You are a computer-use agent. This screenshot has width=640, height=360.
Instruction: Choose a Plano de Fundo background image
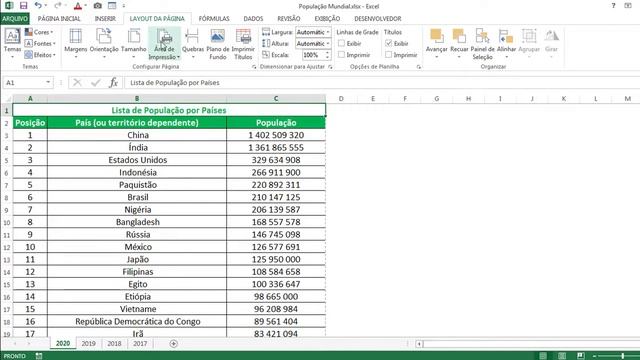[218, 44]
